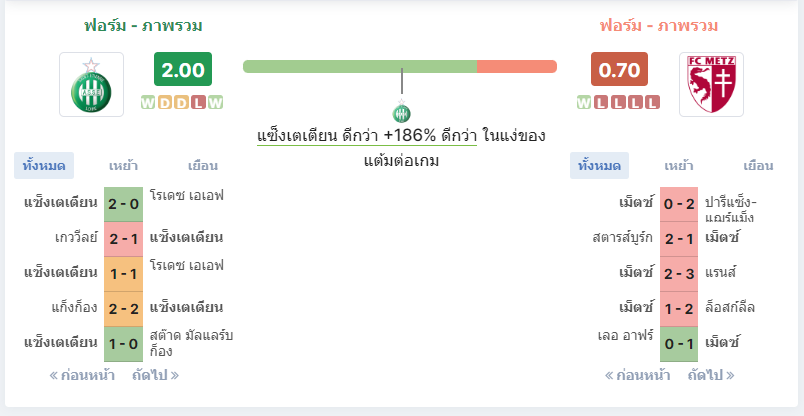Click the FC Metz club crest
This screenshot has height=416, width=804.
(x=711, y=85)
